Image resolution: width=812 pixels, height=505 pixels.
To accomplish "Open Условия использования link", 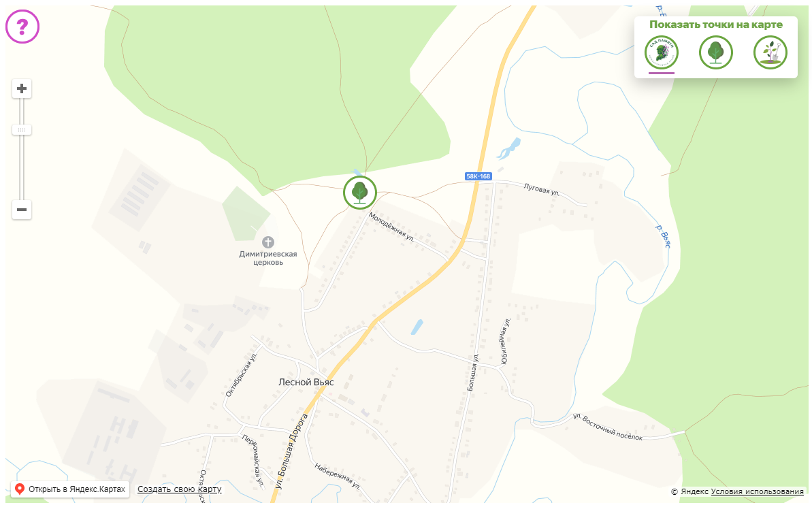I will point(757,491).
